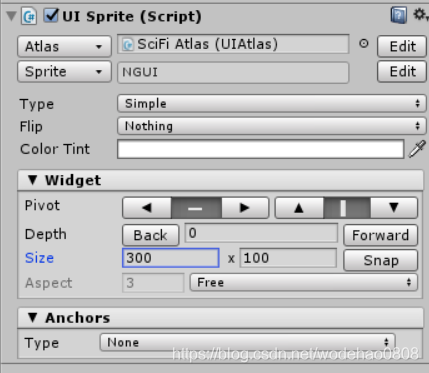Click the Size label

pos(39,258)
